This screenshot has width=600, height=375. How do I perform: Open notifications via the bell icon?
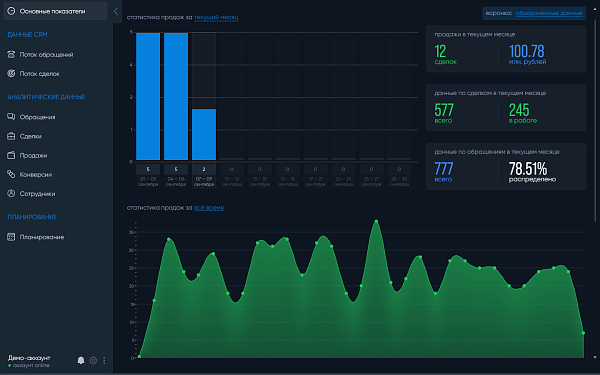[x=81, y=360]
